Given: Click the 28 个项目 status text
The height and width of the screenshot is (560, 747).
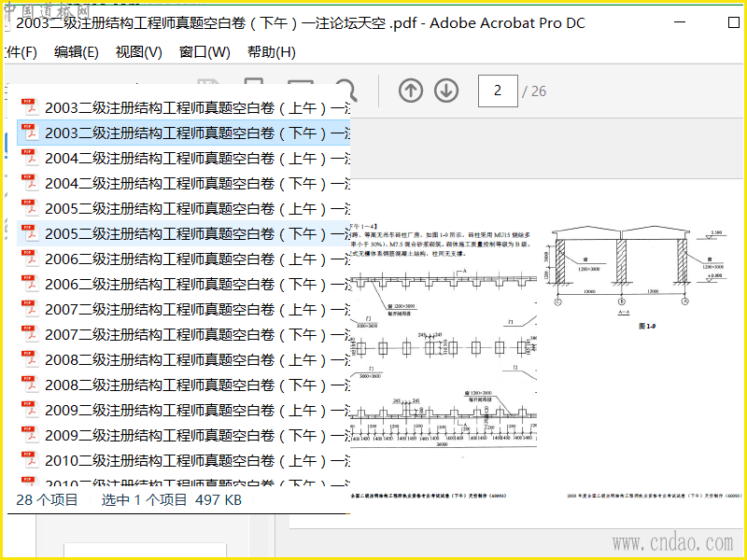Looking at the screenshot, I should click(x=47, y=500).
